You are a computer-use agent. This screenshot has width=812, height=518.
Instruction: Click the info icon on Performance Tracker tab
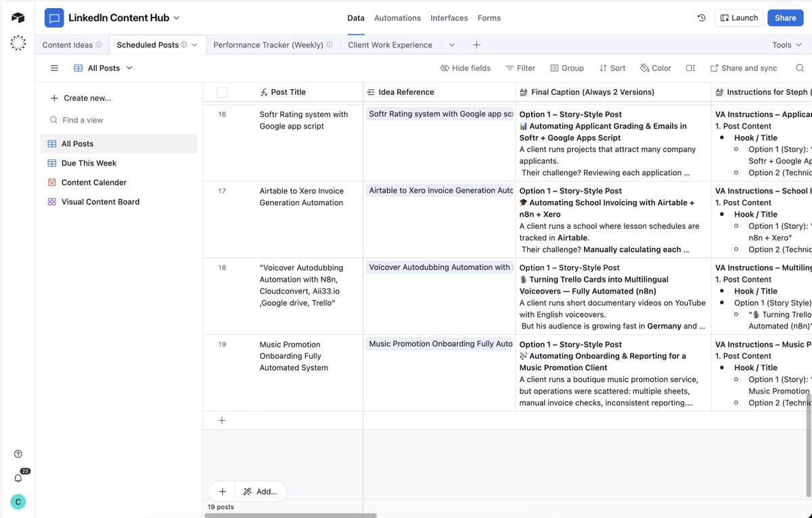[330, 45]
